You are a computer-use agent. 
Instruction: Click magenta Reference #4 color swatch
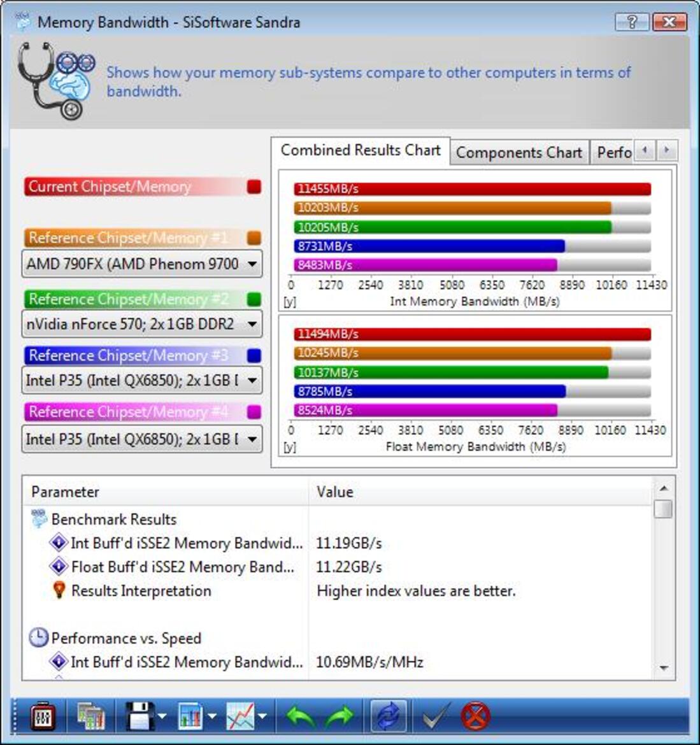(x=254, y=411)
